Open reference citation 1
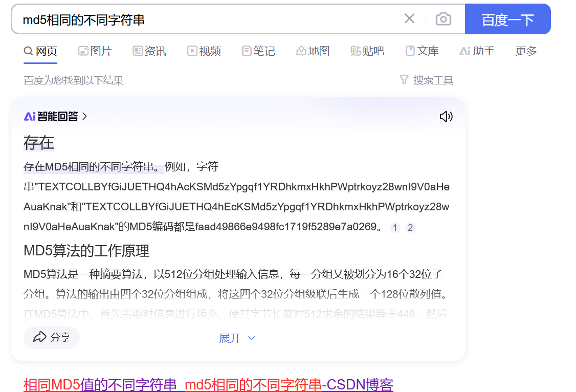The width and height of the screenshot is (576, 392). (x=395, y=227)
